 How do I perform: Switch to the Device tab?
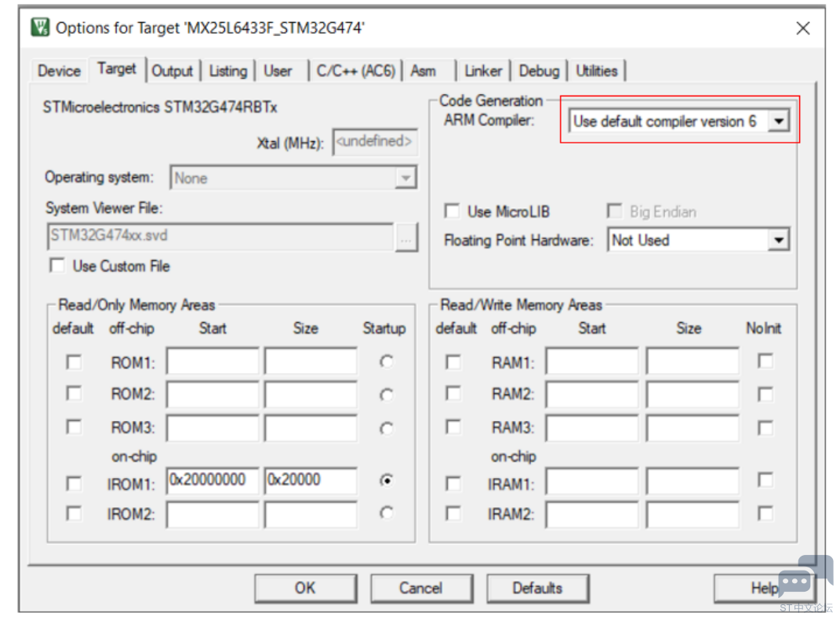(59, 71)
